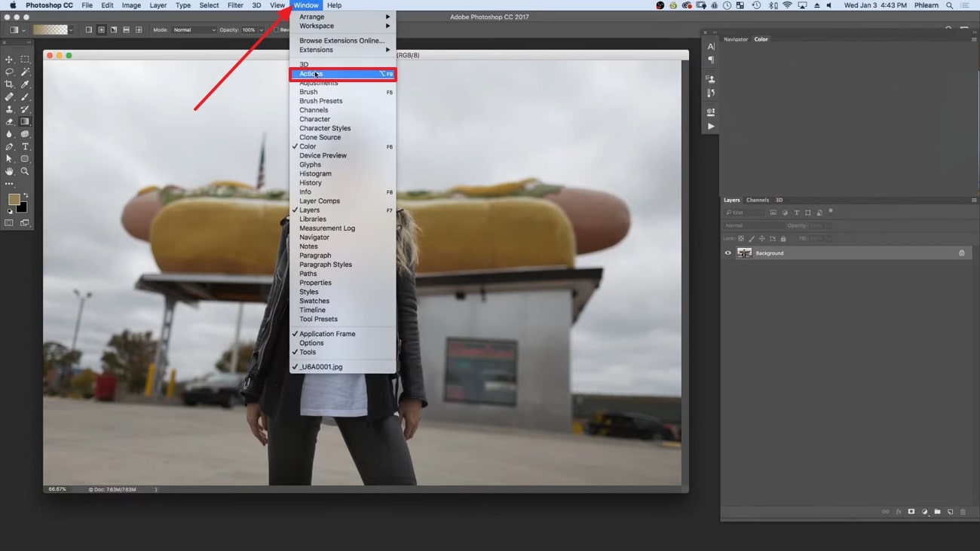
Task: Delete the layer with trash icon
Action: tap(963, 512)
